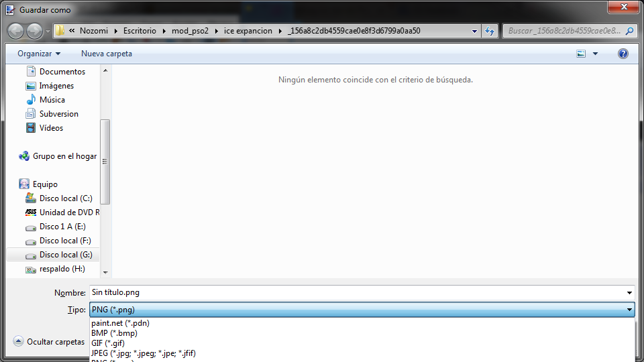This screenshot has width=644, height=362.
Task: Select Imágenes library in sidebar
Action: 56,86
